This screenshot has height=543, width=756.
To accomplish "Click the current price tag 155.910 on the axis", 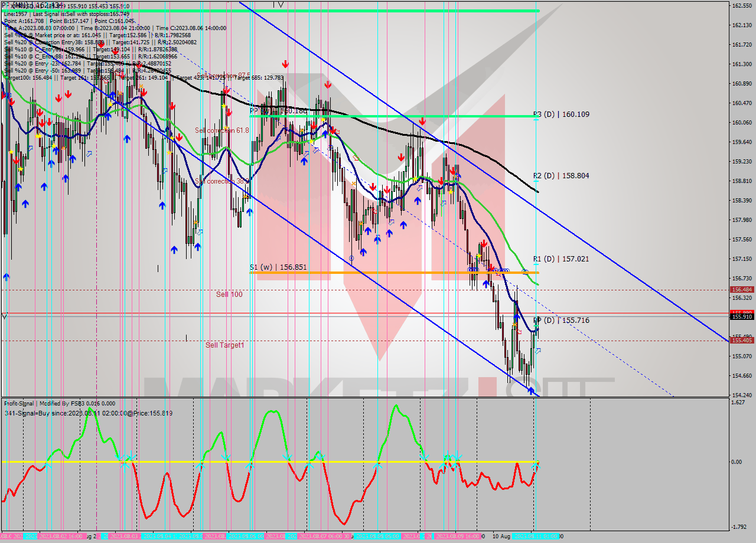I will (741, 317).
